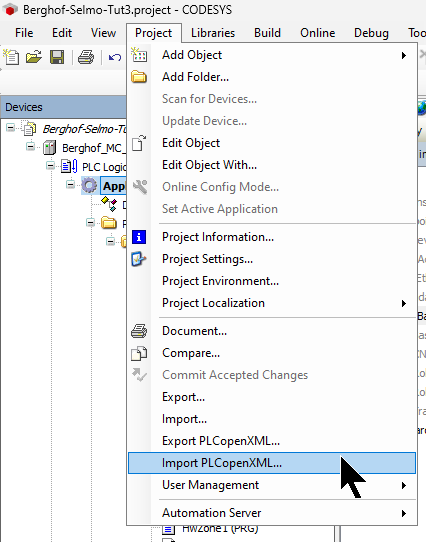Open the Add Object submenu arrow
426x542 pixels.
tap(404, 55)
